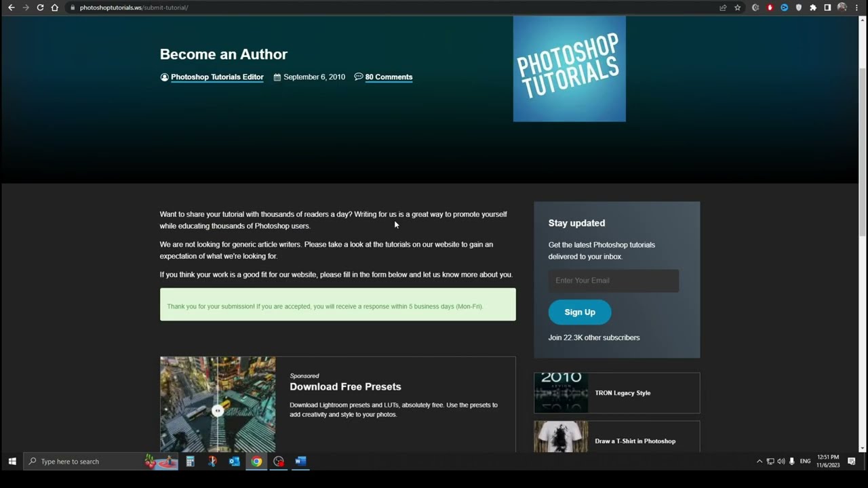
Task: Click the Enter Your Email field
Action: [x=614, y=281]
